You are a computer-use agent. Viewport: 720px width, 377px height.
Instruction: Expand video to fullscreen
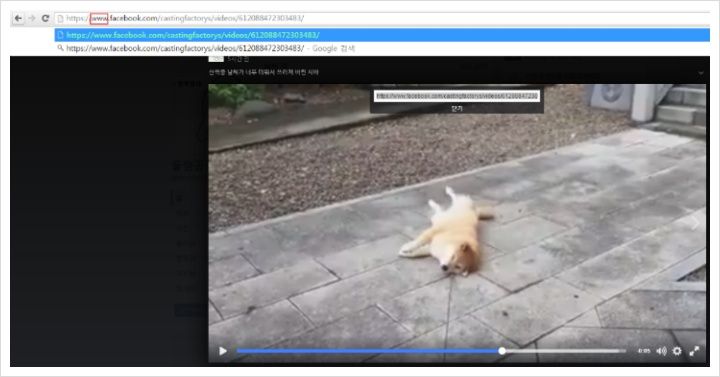pos(694,351)
